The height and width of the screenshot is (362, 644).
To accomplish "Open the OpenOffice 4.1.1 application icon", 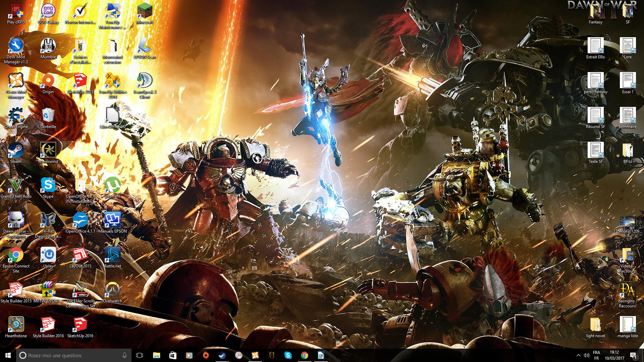I will 80,223.
